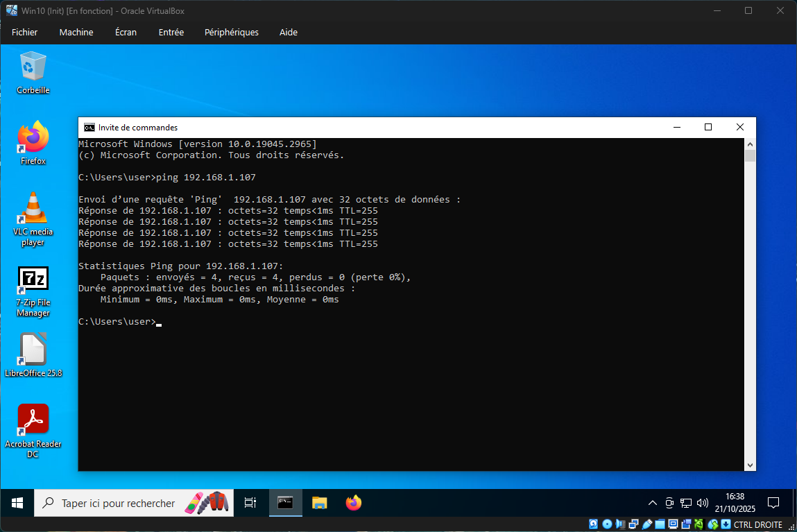Screen dimensions: 797x532
Task: Open Acrobat Reader DC desktop shortcut
Action: tap(33, 420)
